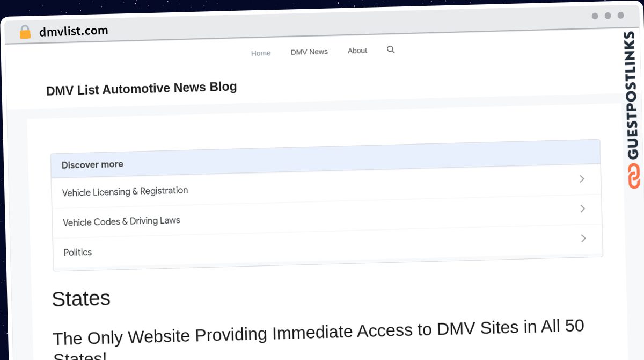Click the headline about Immediate Access to DMV Sites
Image resolution: width=644 pixels, height=360 pixels.
tap(319, 340)
